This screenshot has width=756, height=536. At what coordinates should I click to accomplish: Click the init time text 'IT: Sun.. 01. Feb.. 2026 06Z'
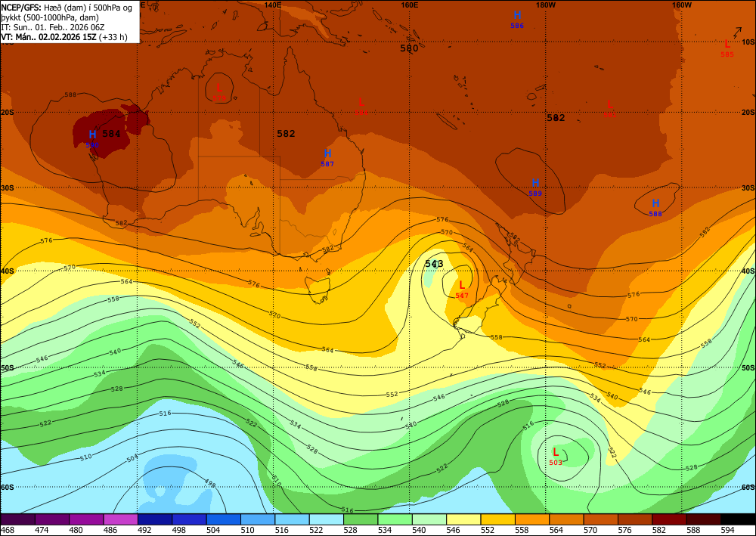[x=53, y=27]
